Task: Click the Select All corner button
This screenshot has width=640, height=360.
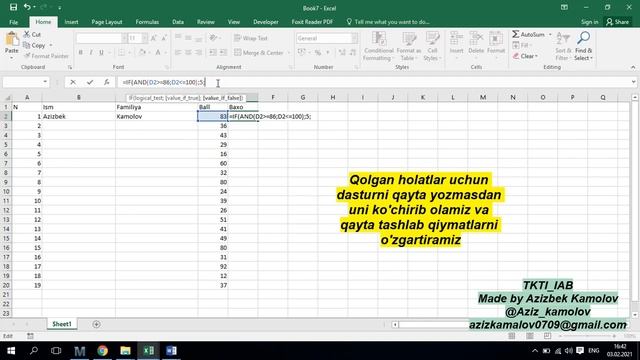Action: click(x=6, y=98)
